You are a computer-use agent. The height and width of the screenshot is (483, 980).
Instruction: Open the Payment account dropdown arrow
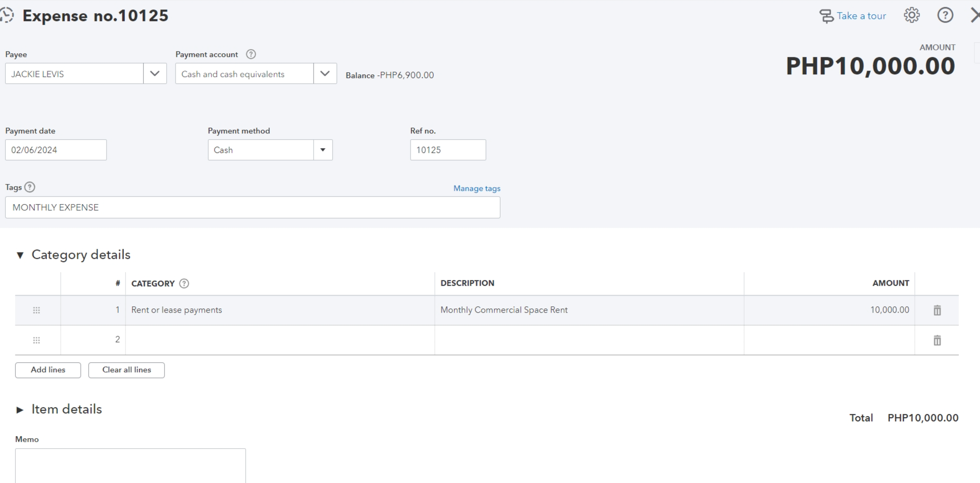tap(325, 74)
